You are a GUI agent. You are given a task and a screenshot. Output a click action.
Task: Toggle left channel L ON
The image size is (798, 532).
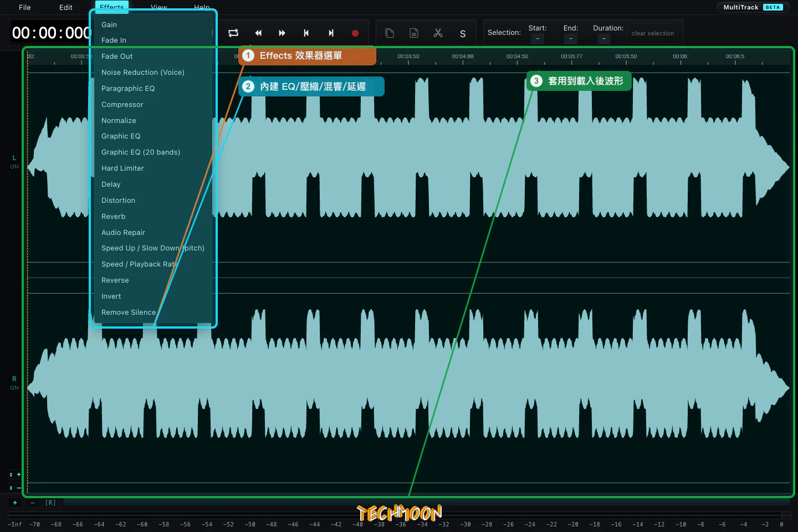(14, 162)
